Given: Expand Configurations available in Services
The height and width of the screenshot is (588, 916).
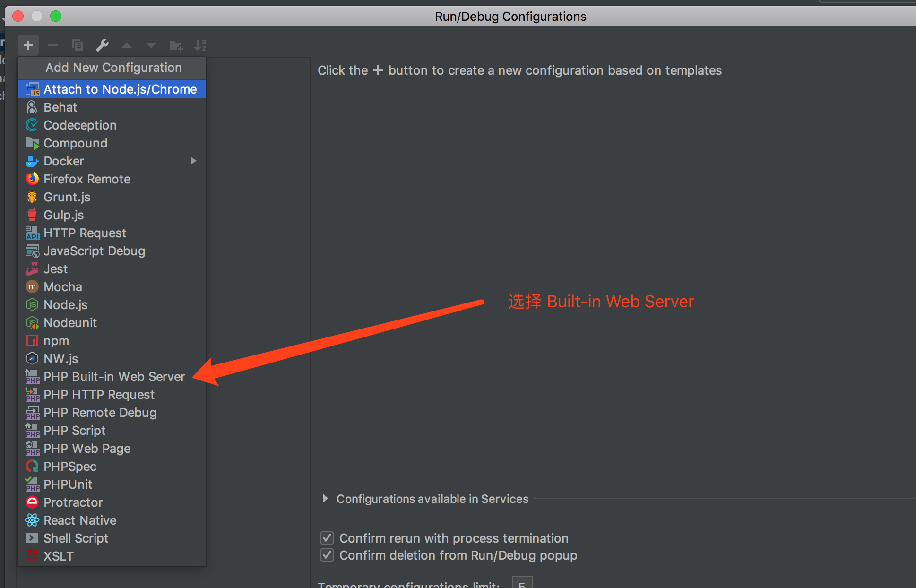Looking at the screenshot, I should 325,499.
